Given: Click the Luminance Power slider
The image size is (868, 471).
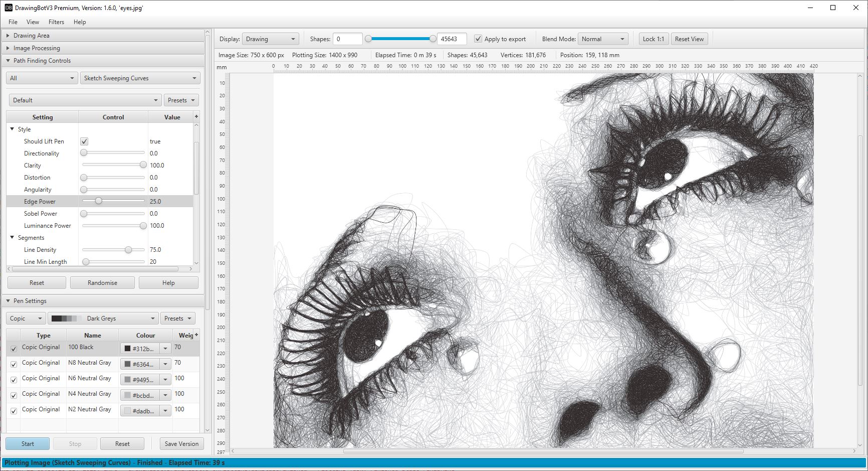Looking at the screenshot, I should tap(113, 225).
